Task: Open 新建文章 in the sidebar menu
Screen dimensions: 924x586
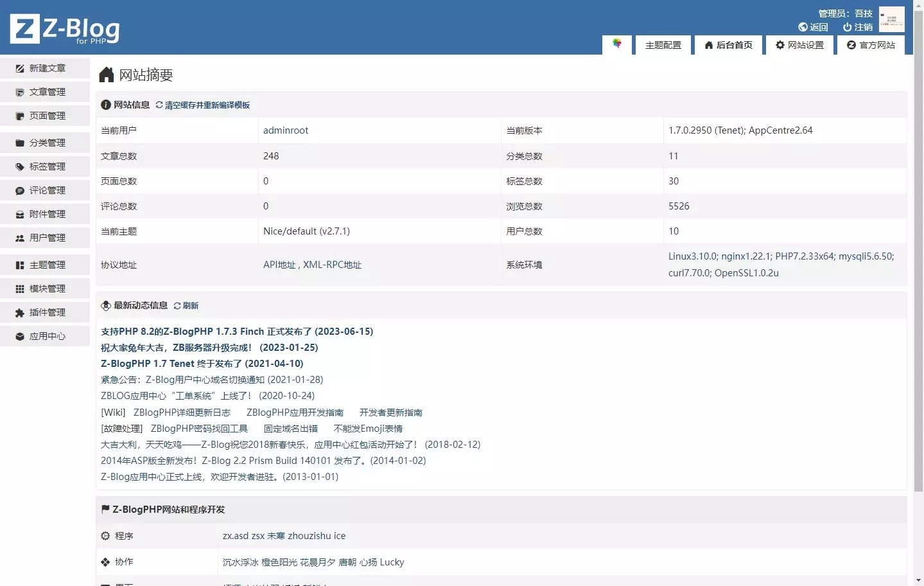Action: [45, 68]
